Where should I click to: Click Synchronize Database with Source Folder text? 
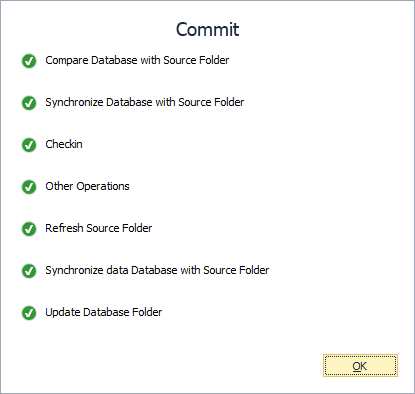coord(145,102)
